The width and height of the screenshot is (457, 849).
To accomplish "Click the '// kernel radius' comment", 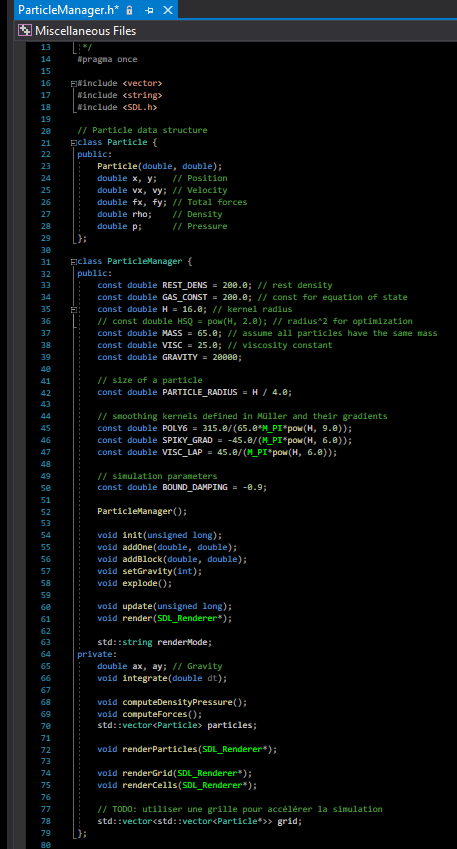I will (x=252, y=309).
